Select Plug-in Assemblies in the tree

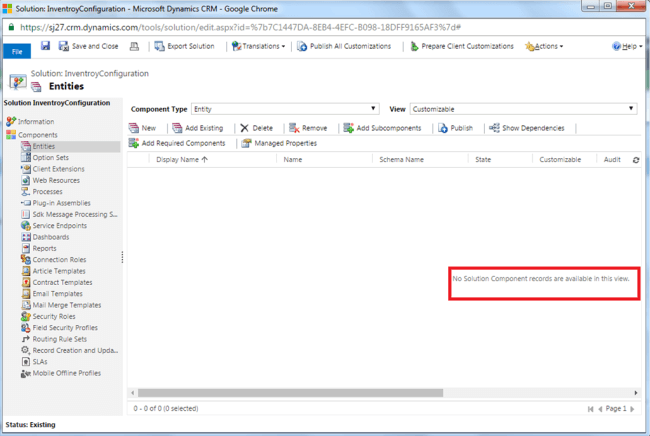(56, 203)
